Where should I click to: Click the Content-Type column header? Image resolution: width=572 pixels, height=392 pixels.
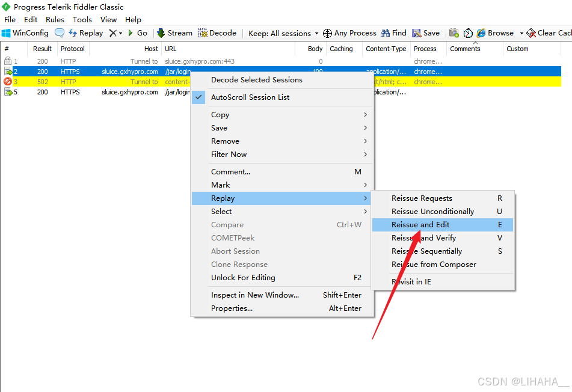(386, 49)
